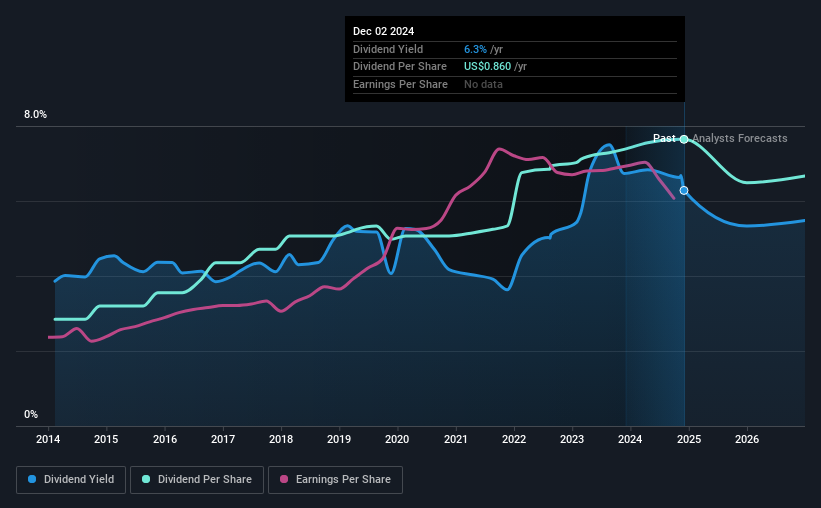
Task: Toggle the Dividend Per Share legend button
Action: tap(197, 480)
